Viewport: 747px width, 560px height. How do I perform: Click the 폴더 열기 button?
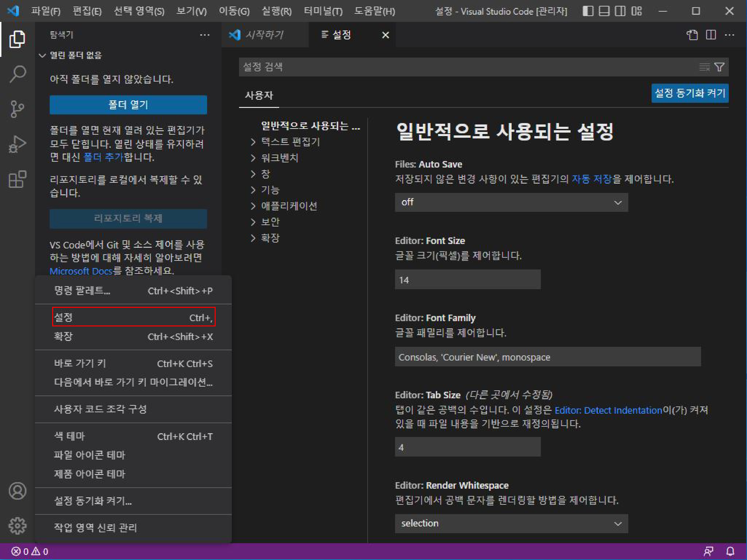pyautogui.click(x=128, y=105)
